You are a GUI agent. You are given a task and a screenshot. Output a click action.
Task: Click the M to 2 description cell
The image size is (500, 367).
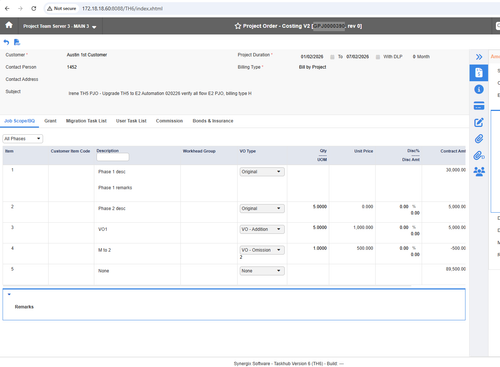[x=104, y=250]
